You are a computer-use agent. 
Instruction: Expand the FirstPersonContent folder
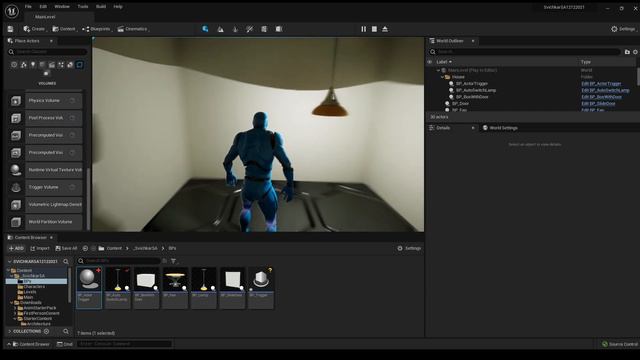point(15,313)
